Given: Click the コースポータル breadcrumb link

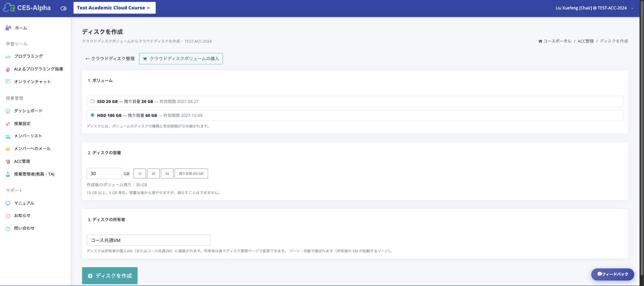Looking at the screenshot, I should pyautogui.click(x=557, y=41).
